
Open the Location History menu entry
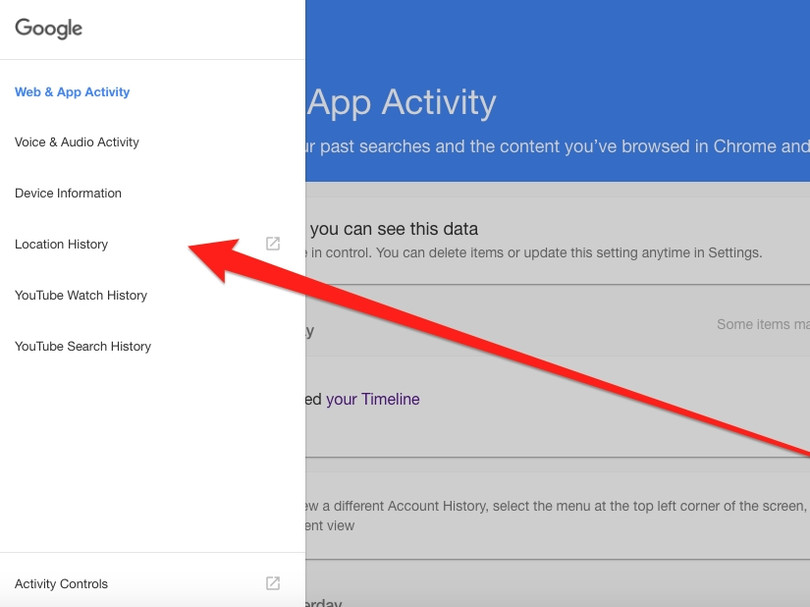tap(61, 244)
